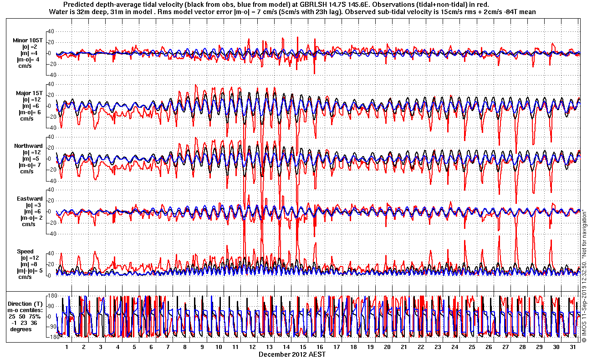Screen dimensions: 592x364
Task: Click "|m| =8" under Speed
Action: [x=30, y=264]
